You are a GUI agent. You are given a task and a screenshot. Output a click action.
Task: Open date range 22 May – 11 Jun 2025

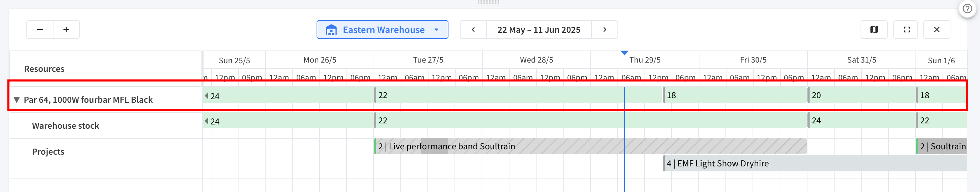tap(539, 30)
